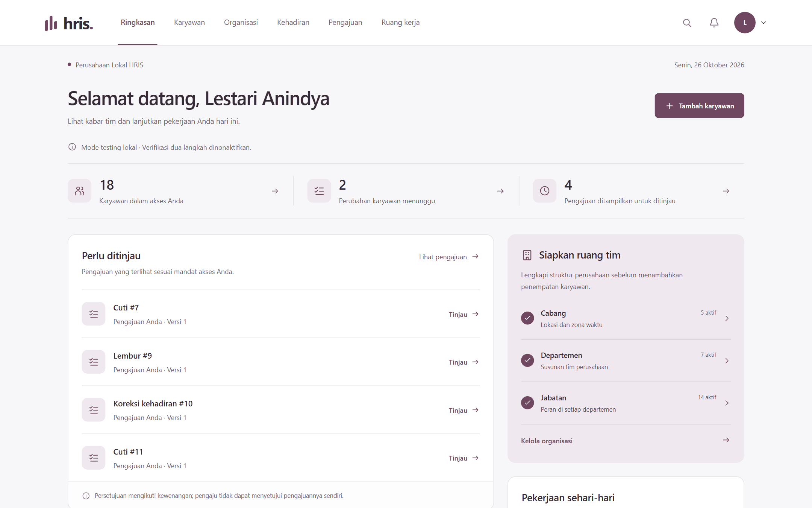812x508 pixels.
Task: Click the info icon beside Persetujuan mengikuti kewenangan
Action: point(86,496)
